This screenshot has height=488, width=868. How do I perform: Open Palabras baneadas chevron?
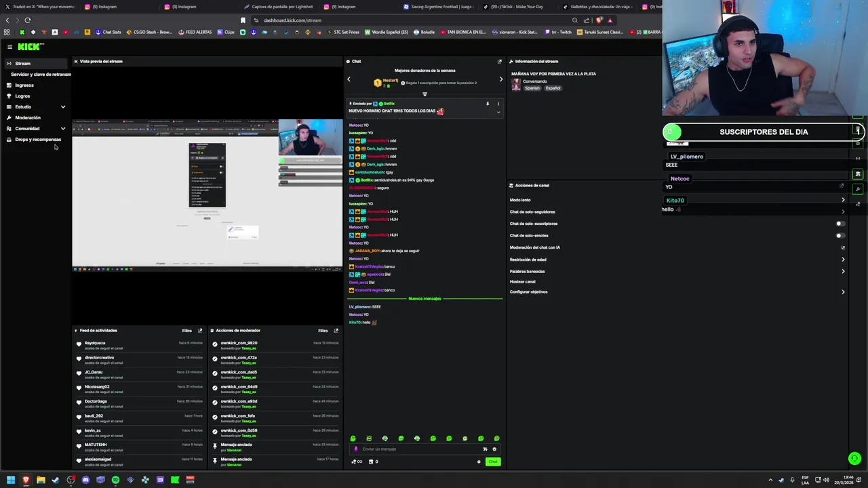[843, 272]
